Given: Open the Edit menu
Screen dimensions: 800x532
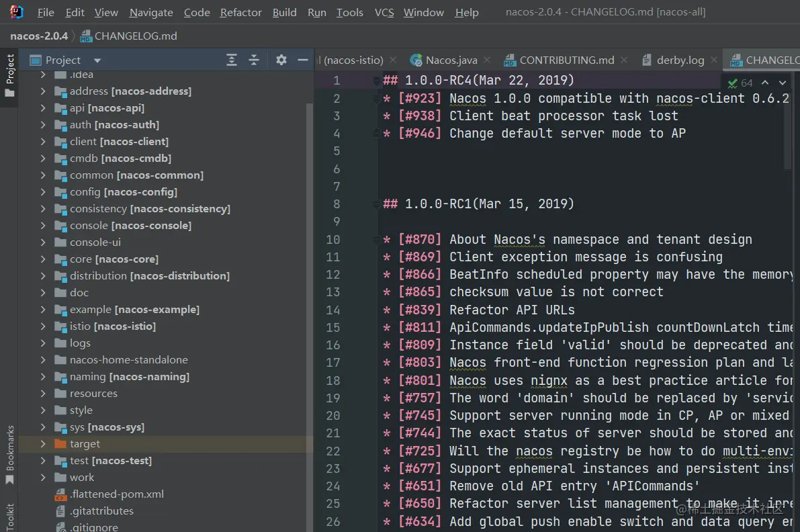Looking at the screenshot, I should point(75,12).
